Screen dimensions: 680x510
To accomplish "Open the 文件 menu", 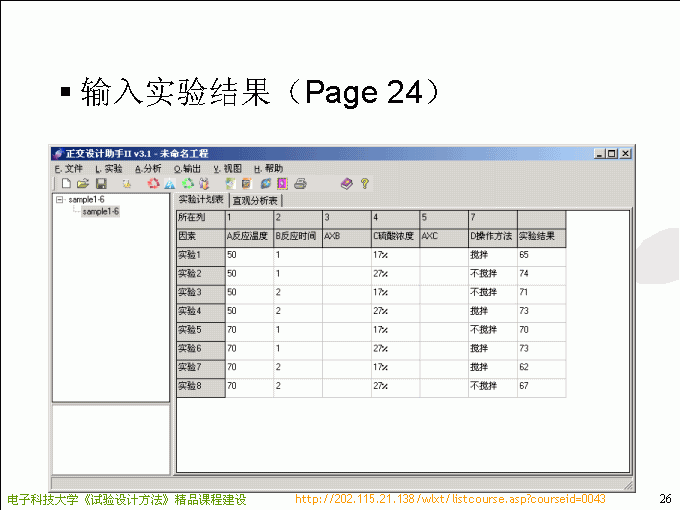I will click(68, 169).
